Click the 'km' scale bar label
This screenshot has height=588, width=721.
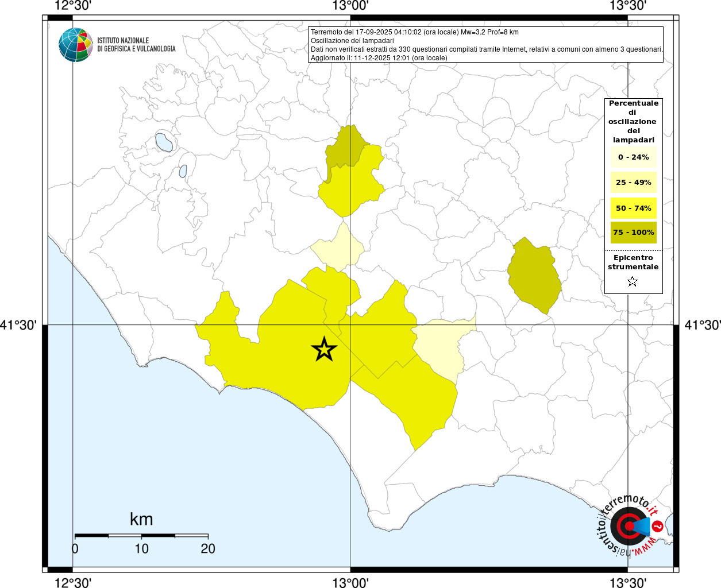coord(141,519)
